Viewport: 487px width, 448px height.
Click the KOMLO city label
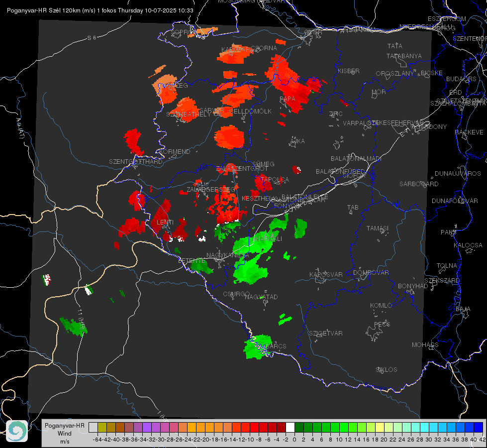click(381, 305)
